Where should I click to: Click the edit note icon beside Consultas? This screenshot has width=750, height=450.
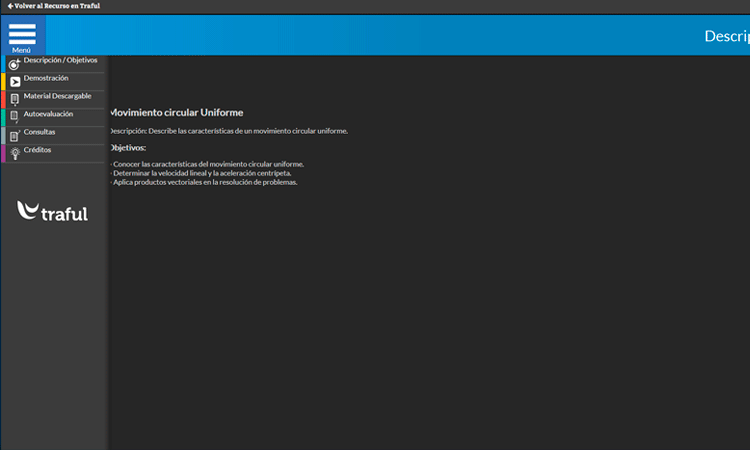14,136
